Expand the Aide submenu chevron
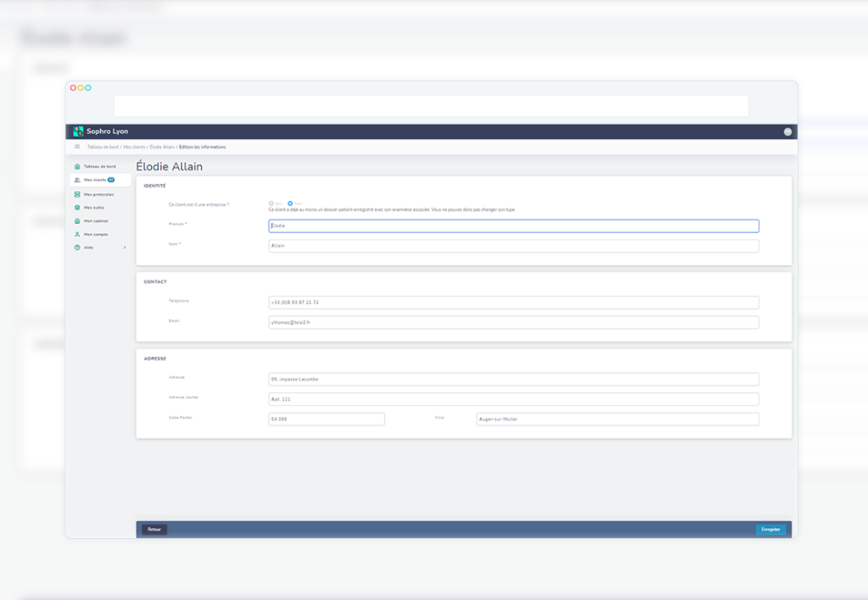Viewport: 868px width, 600px height. click(125, 247)
